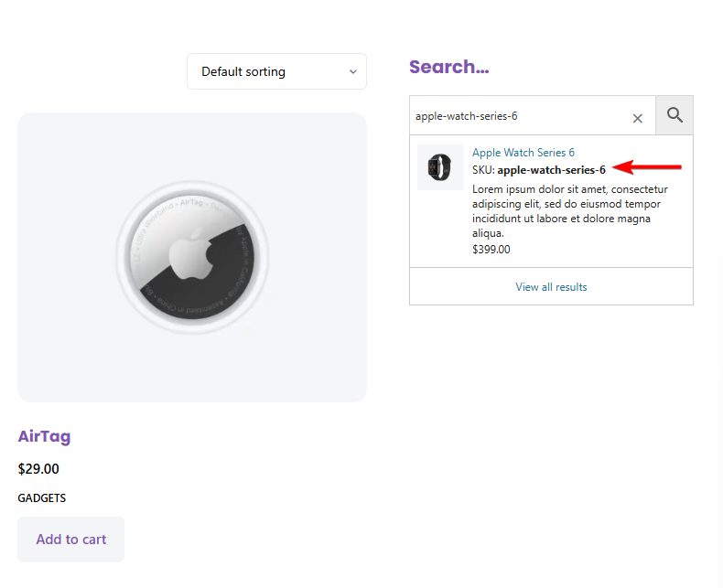Click the GADGETS category label
Screen dimensions: 723x588
(42, 498)
